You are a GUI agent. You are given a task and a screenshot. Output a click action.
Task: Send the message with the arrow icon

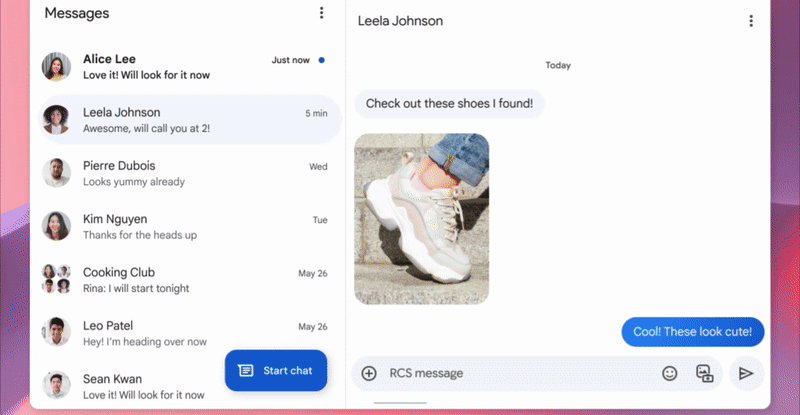pos(746,373)
